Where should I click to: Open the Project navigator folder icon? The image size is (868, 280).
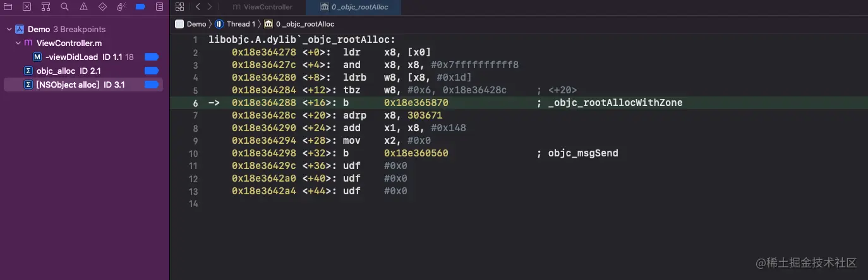tap(8, 7)
